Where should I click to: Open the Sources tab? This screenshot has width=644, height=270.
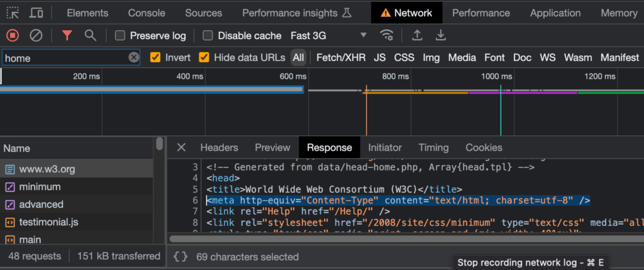click(204, 13)
